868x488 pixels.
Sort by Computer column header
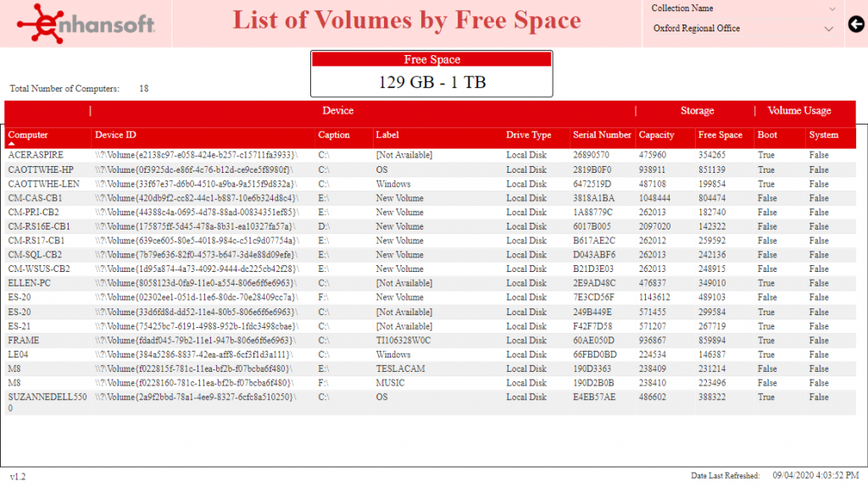point(28,135)
